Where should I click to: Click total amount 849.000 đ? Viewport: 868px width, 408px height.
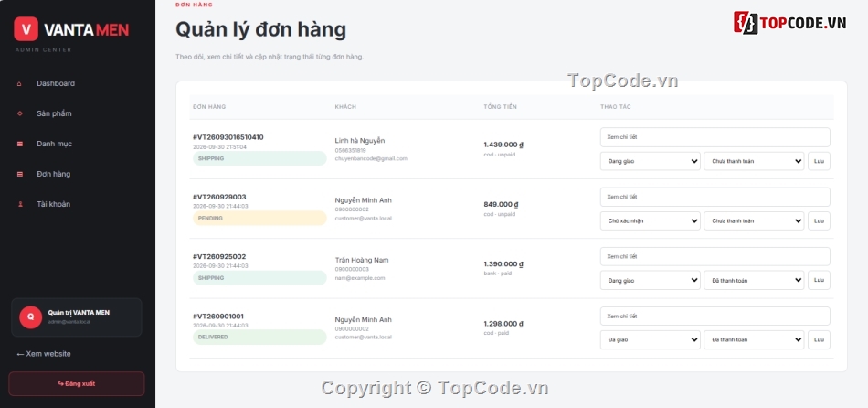click(501, 205)
